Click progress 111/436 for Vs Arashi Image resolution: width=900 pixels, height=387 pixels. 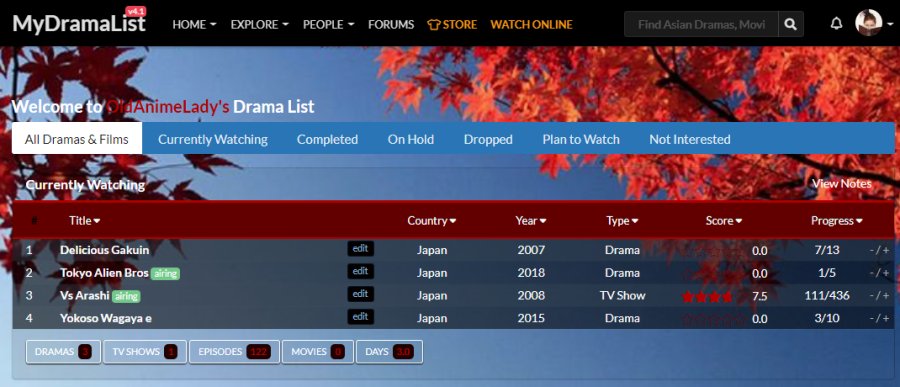[827, 296]
